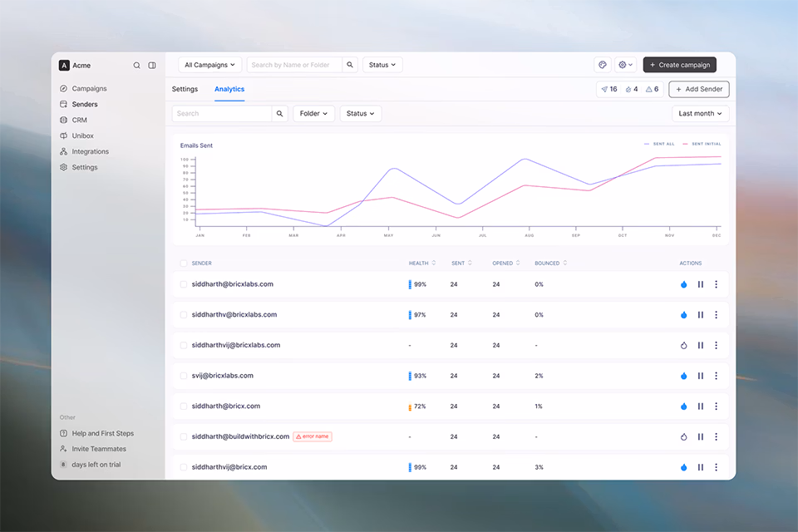Sort the table by BOUNCED column
This screenshot has height=532, width=798.
[x=550, y=264]
